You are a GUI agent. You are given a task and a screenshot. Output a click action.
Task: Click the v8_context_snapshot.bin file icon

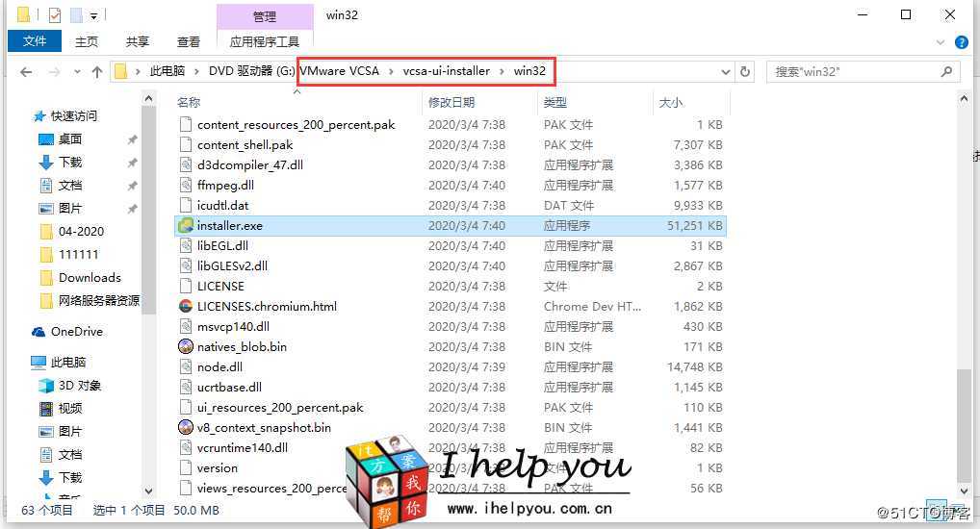tap(186, 427)
